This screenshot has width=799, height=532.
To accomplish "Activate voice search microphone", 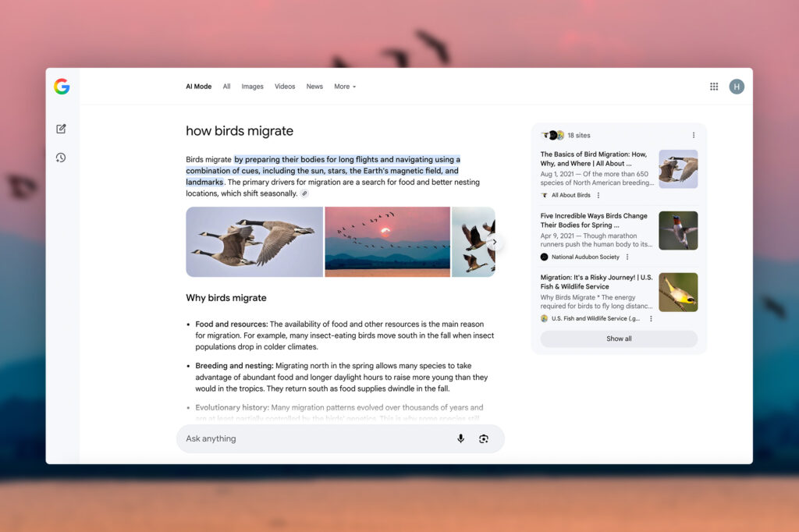I will click(460, 438).
